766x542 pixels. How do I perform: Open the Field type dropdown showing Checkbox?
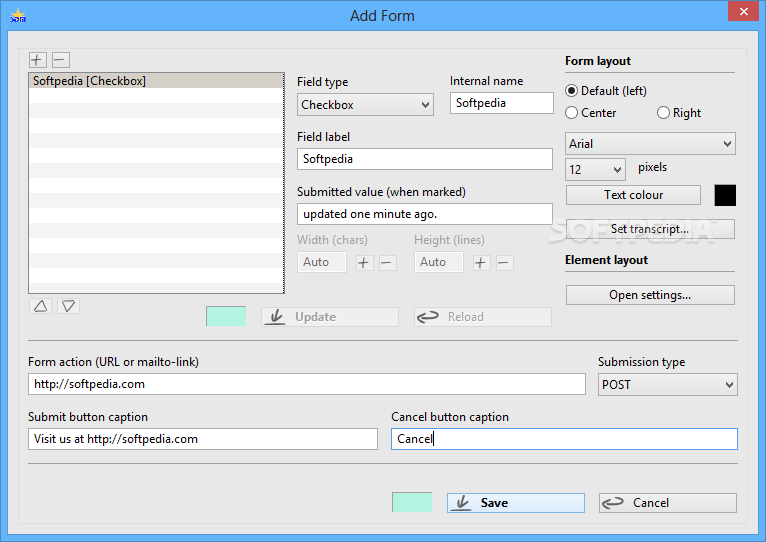tap(365, 105)
